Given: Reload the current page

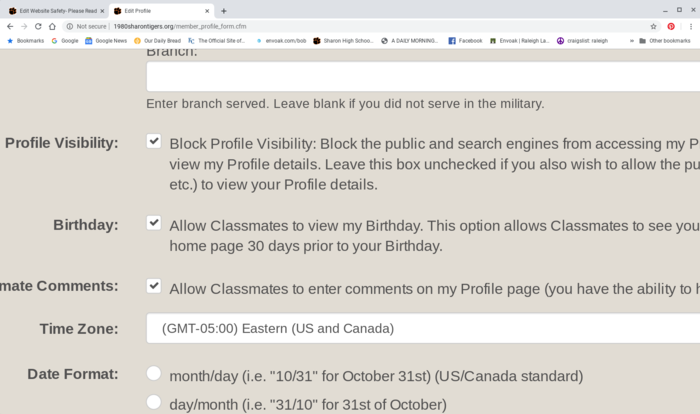Looking at the screenshot, I should point(38,26).
